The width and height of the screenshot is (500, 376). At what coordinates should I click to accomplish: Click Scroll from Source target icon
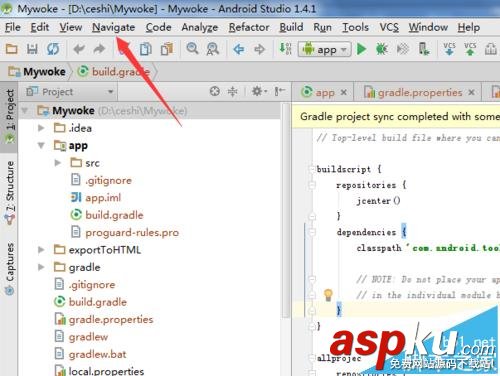tap(215, 91)
